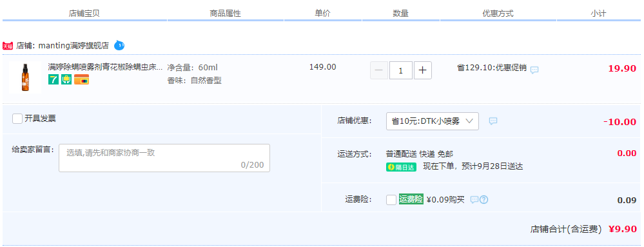Open Wangwang chat icon next to manting满婷旗舰店
The width and height of the screenshot is (644, 247).
click(x=119, y=46)
